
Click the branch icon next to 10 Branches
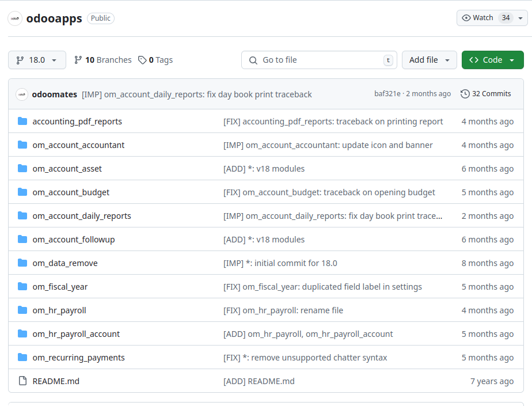pyautogui.click(x=78, y=60)
